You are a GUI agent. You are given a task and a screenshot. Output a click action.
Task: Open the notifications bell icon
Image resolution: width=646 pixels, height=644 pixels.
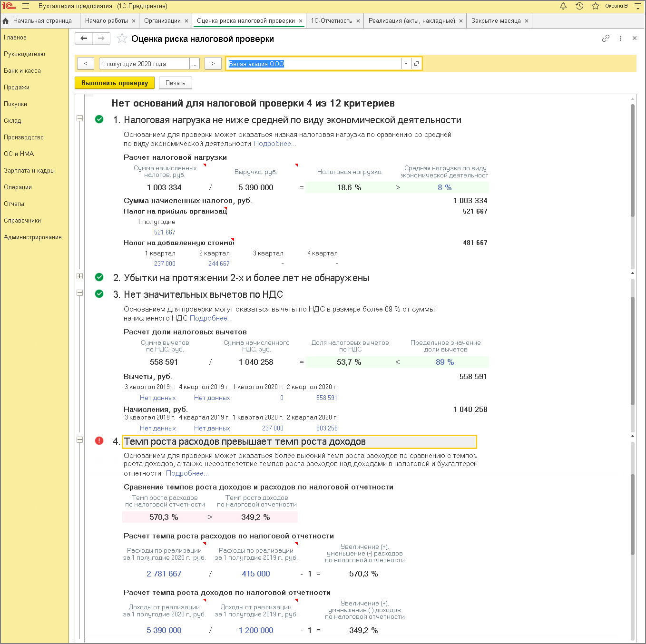(x=563, y=6)
